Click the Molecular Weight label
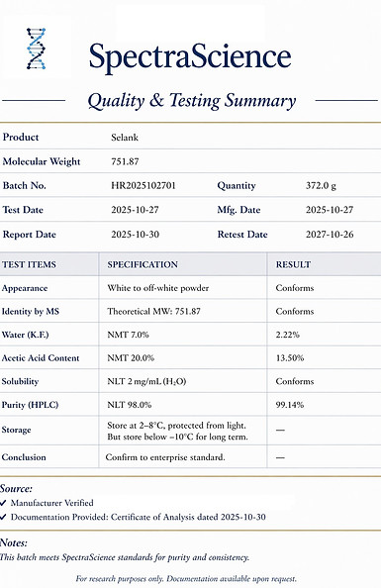The width and height of the screenshot is (381, 588). pyautogui.click(x=42, y=161)
